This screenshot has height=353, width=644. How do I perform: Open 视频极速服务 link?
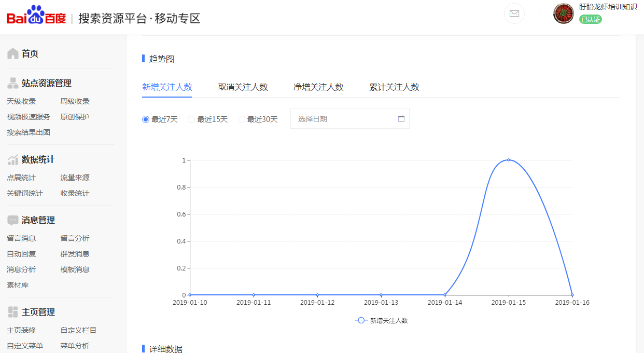coord(29,117)
